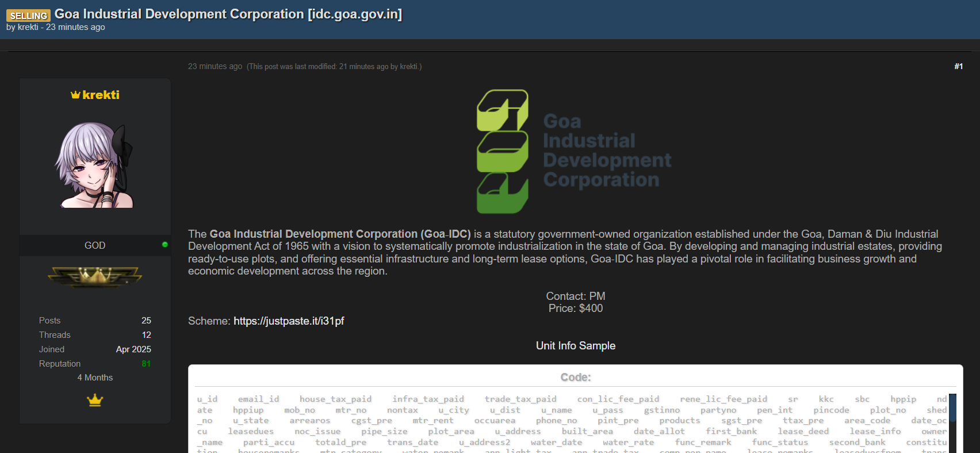
Task: Open krekti's anime avatar image
Action: tap(95, 165)
